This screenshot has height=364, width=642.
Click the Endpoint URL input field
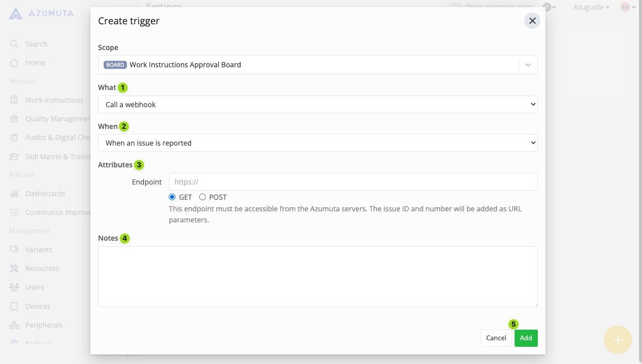coord(353,182)
